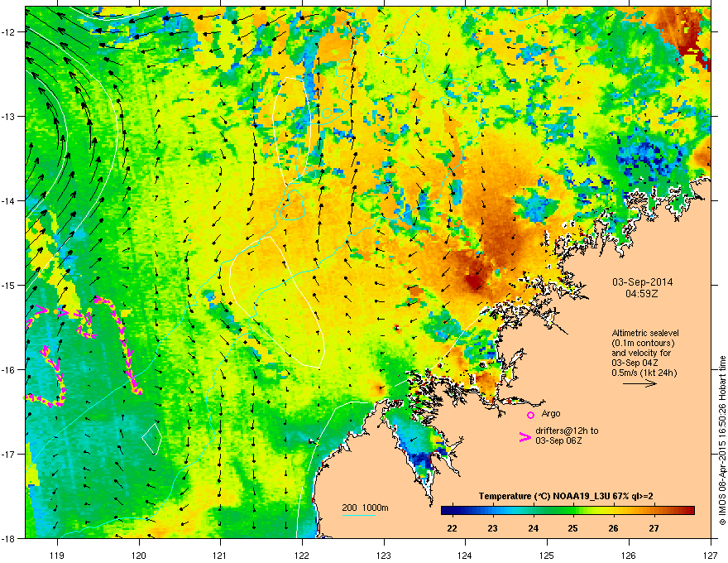Click latitude axis label -12
The width and height of the screenshot is (728, 563).
(8, 31)
